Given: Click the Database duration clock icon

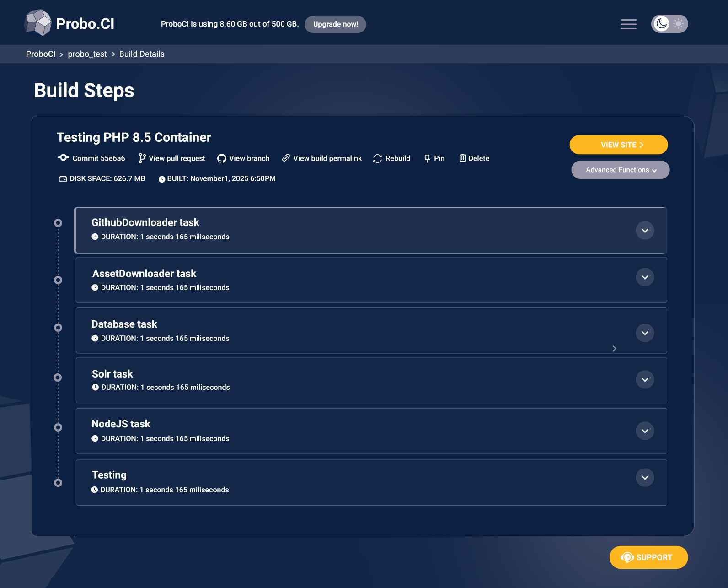Looking at the screenshot, I should [x=95, y=338].
